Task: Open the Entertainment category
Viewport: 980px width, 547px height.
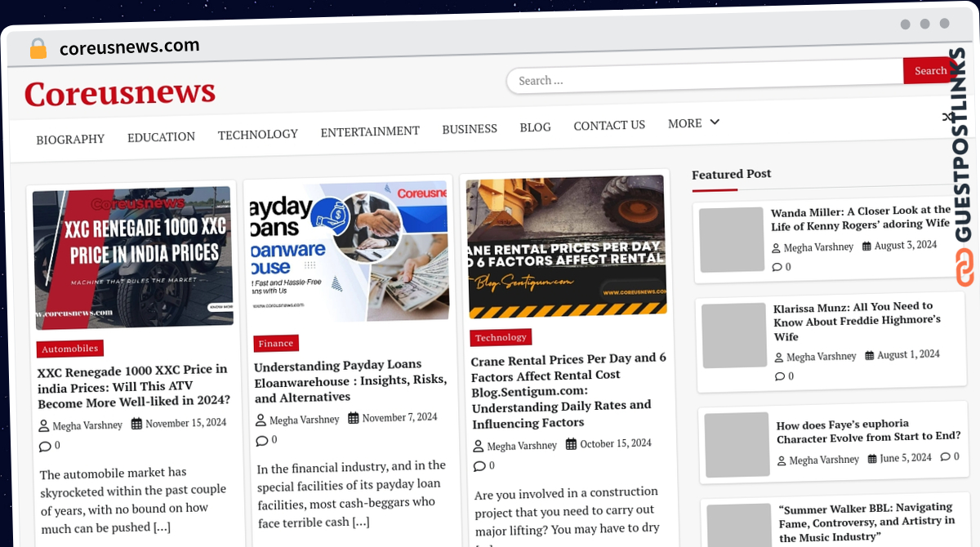Action: pos(370,131)
